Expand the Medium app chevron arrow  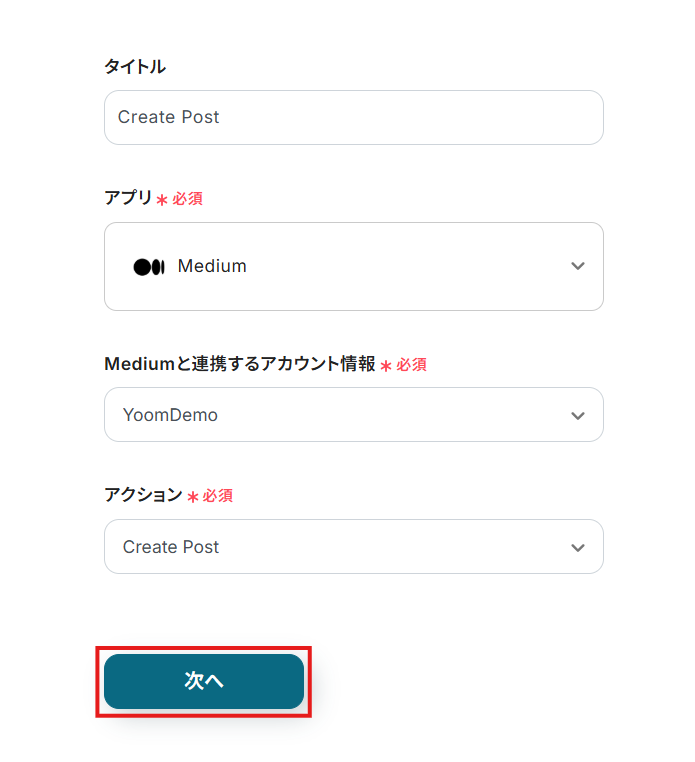click(577, 266)
